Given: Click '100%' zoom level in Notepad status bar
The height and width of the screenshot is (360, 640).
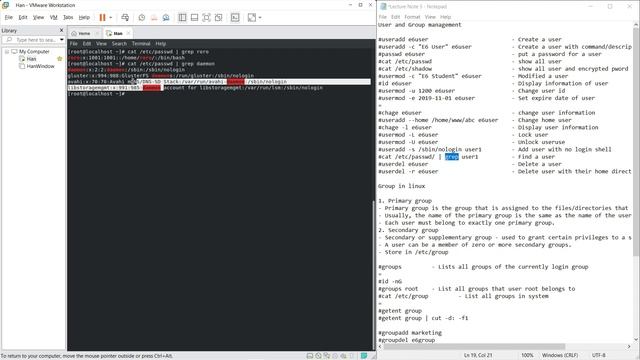Looking at the screenshot, I should [x=527, y=355].
